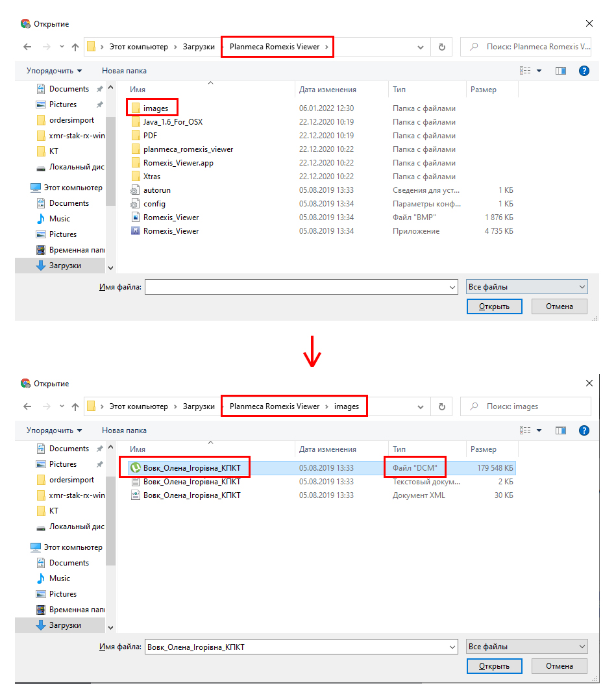
Task: Click the images breadcrumb in the address bar
Action: point(347,406)
